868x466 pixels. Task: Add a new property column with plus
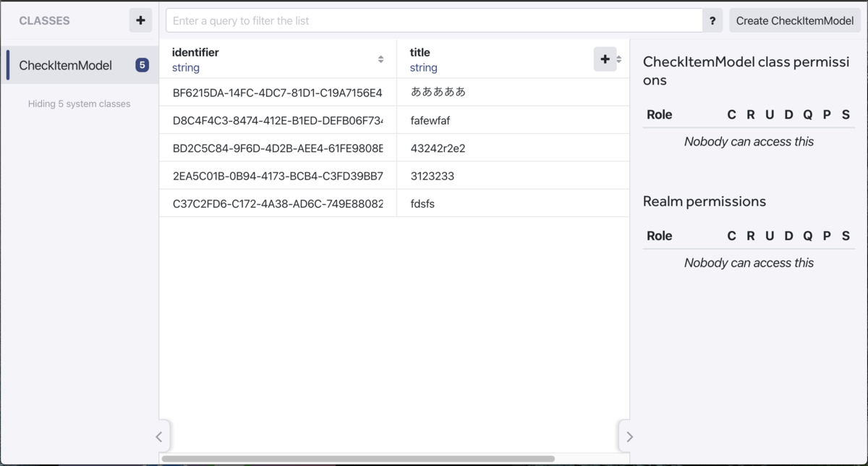point(605,59)
